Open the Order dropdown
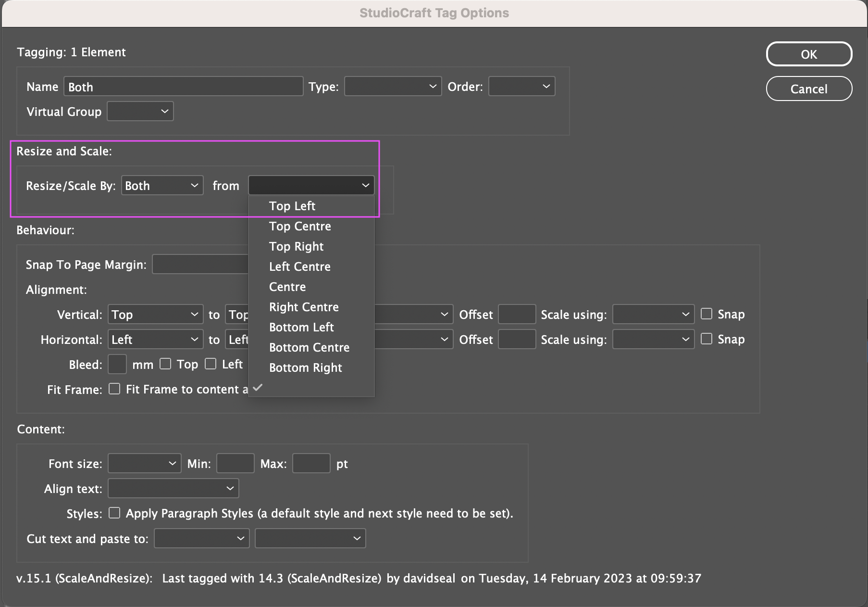Viewport: 868px width, 607px height. pos(521,87)
